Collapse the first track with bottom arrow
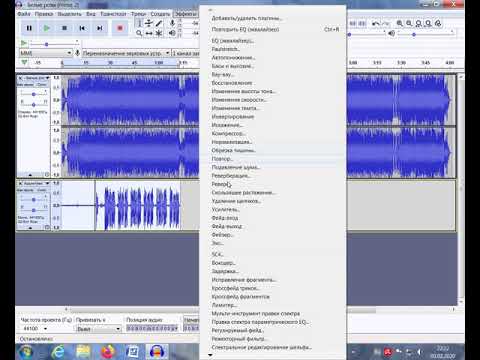 [x=30, y=175]
